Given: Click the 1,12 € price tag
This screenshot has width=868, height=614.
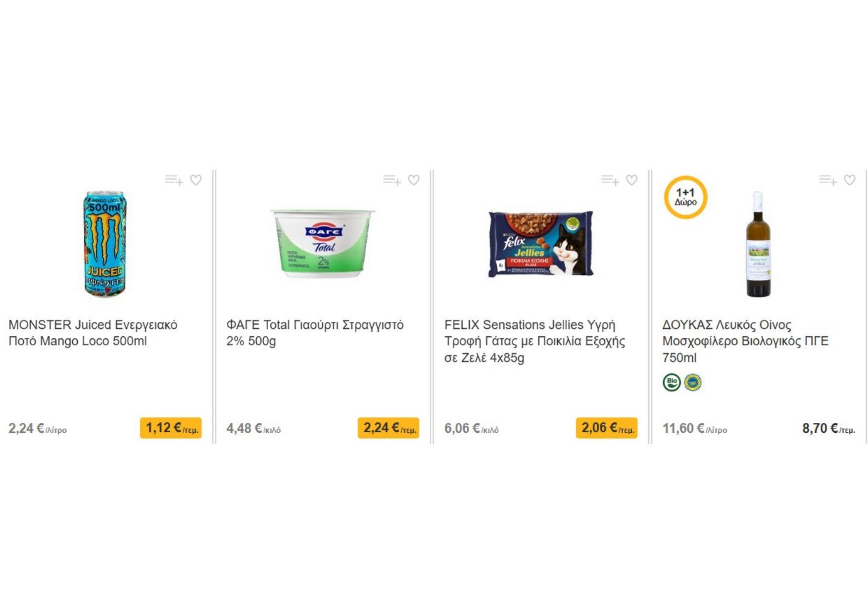Looking at the screenshot, I should pyautogui.click(x=171, y=428).
